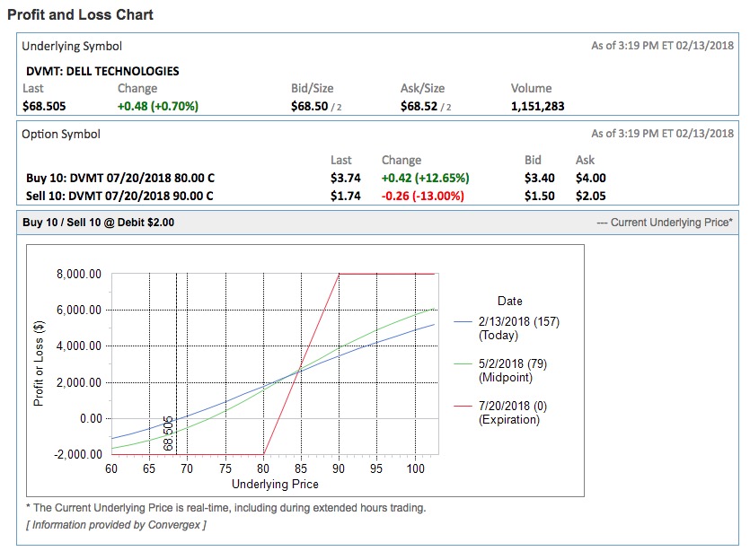750x560 pixels.
Task: Click the x-axis label 90
Action: (x=339, y=468)
